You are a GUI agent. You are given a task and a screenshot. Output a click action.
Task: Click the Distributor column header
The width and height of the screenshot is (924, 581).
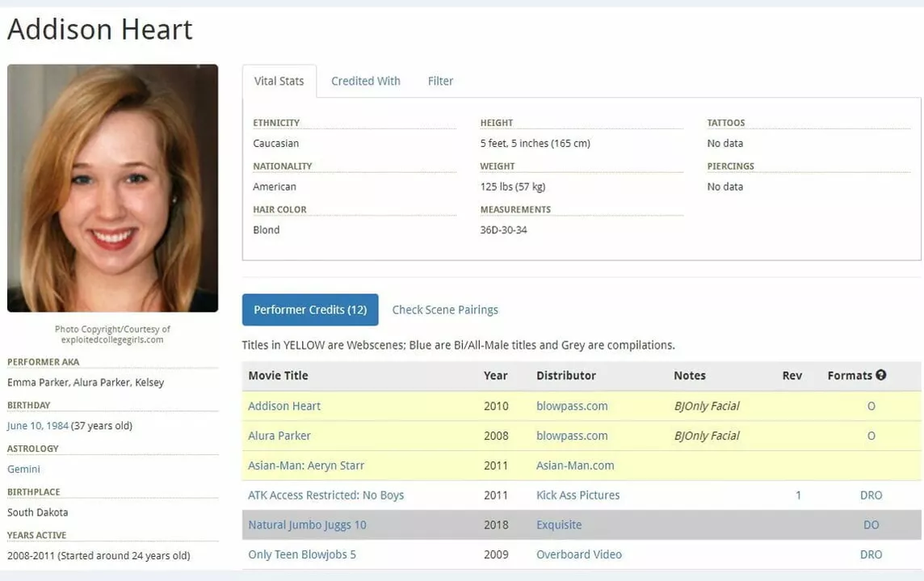point(565,376)
